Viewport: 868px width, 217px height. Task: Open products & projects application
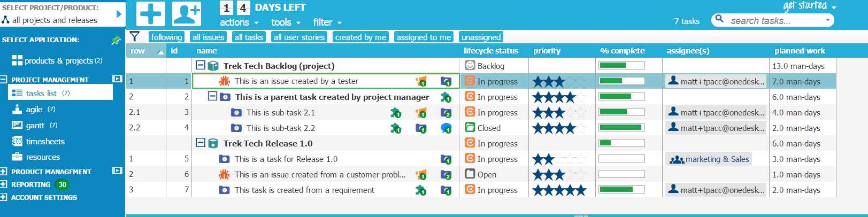pyautogui.click(x=57, y=60)
